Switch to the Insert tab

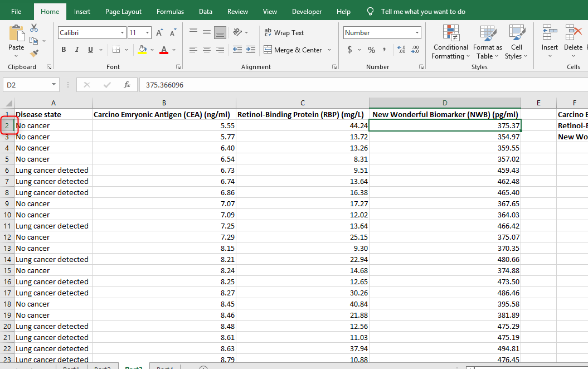(82, 12)
